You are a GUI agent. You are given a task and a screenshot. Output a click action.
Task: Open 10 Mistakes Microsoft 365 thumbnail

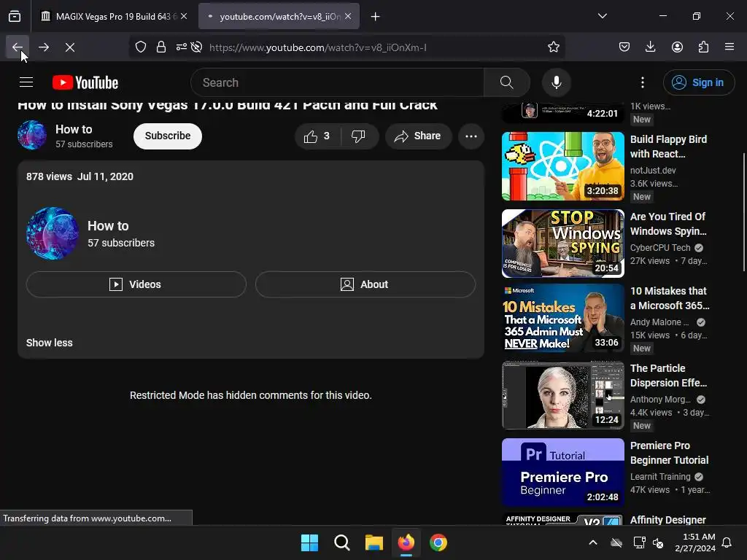562,318
